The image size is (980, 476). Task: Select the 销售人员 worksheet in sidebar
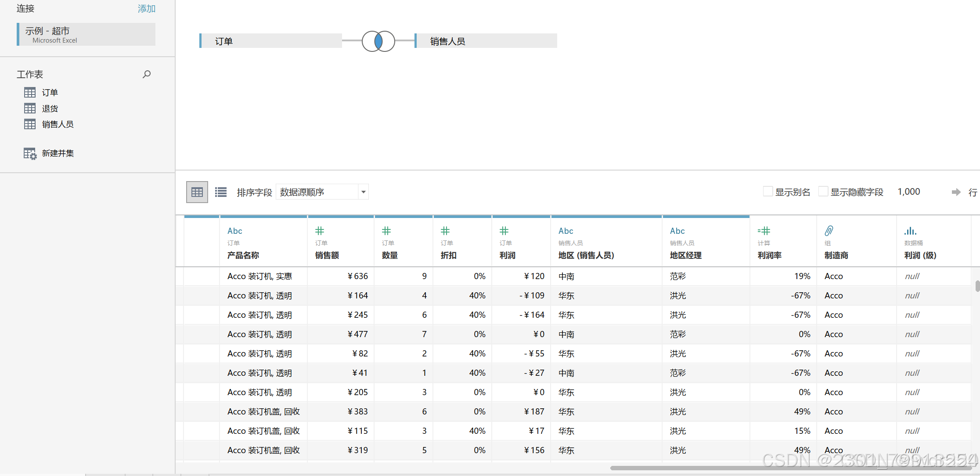tap(58, 124)
